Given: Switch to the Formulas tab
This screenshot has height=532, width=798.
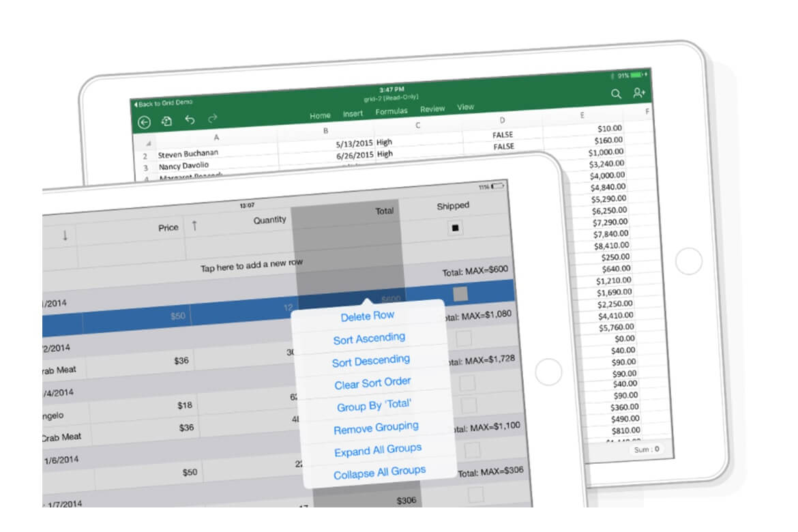Looking at the screenshot, I should pyautogui.click(x=391, y=111).
